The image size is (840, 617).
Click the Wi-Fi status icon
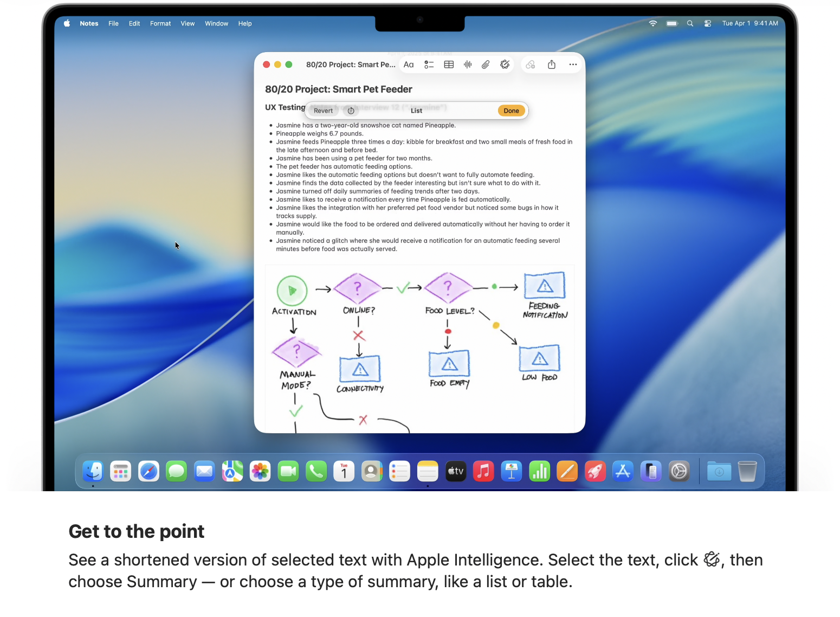pyautogui.click(x=653, y=23)
